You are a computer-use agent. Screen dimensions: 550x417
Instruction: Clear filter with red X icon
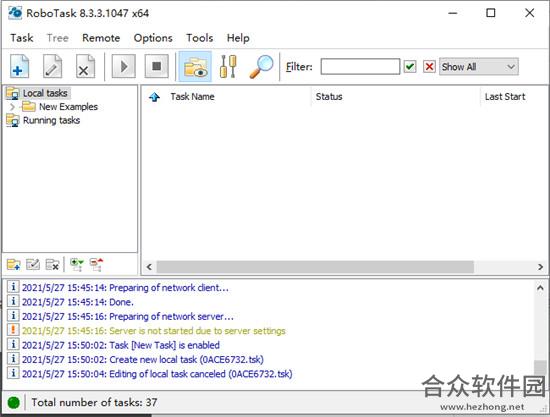click(x=429, y=67)
